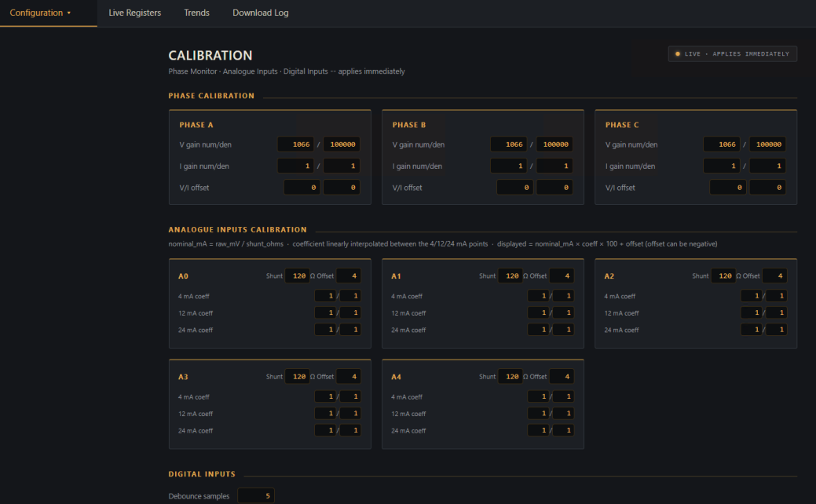Edit A2 offset field
Image resolution: width=816 pixels, height=504 pixels.
pyautogui.click(x=774, y=276)
